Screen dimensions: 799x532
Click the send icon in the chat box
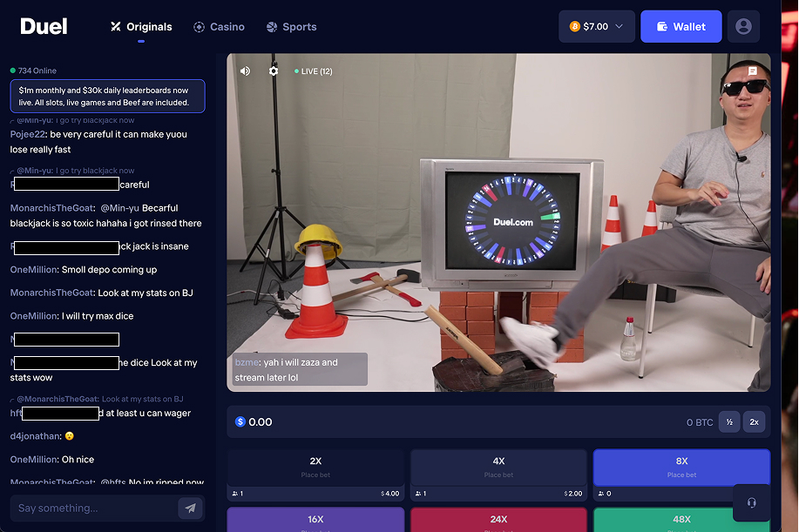pyautogui.click(x=190, y=508)
